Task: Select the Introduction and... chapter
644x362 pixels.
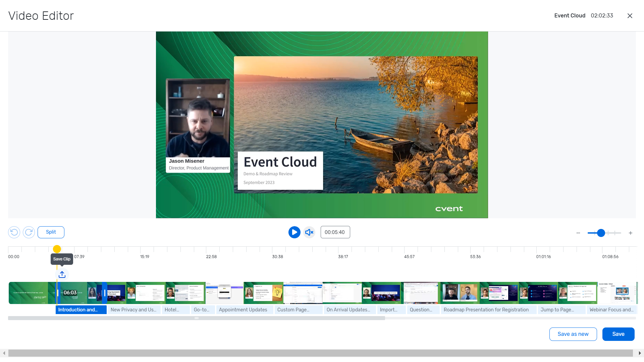Action: [81, 310]
